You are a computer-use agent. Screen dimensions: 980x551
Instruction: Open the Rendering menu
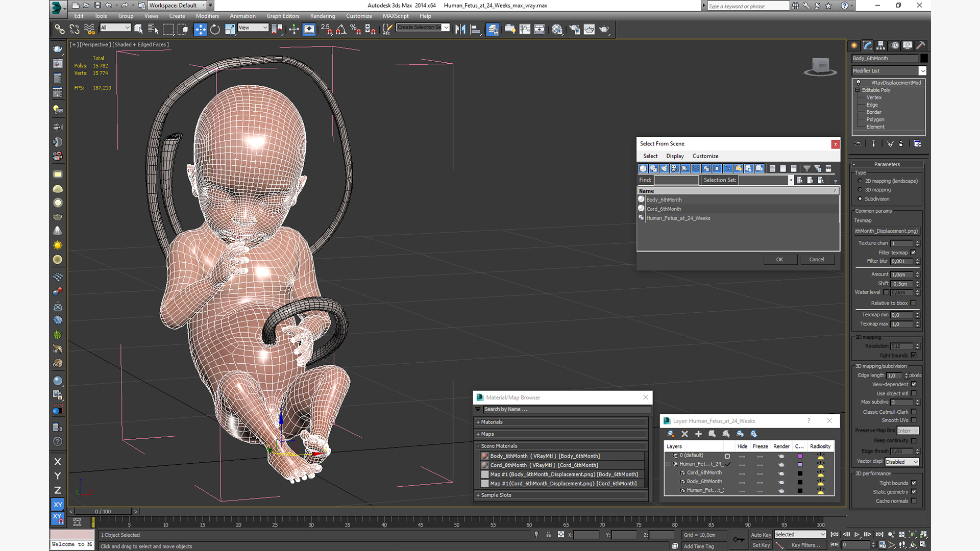323,16
